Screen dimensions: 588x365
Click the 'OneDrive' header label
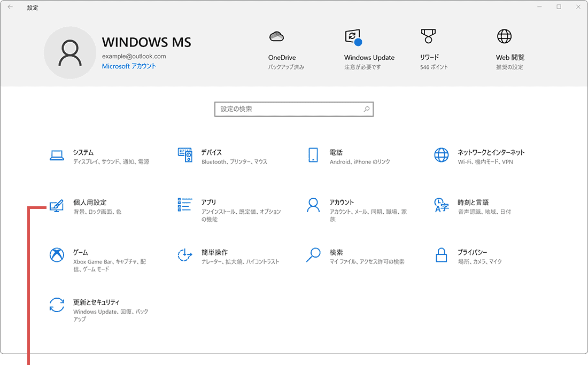point(282,57)
